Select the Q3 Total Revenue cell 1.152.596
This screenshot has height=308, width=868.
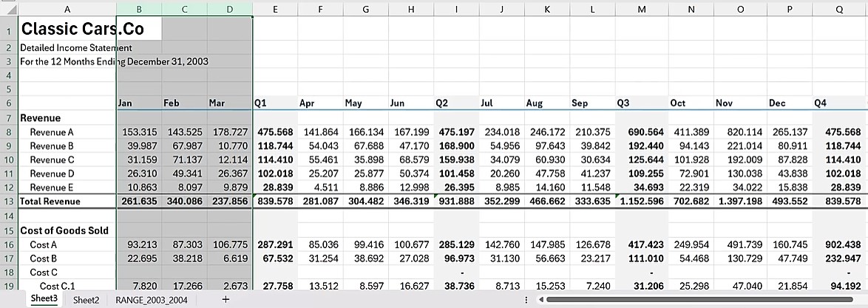pyautogui.click(x=641, y=202)
